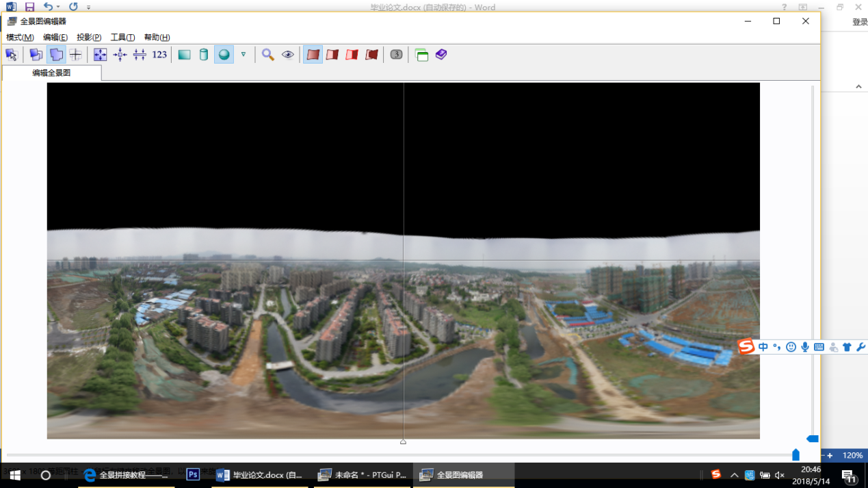
Task: Open the 投影(P) menu
Action: [x=89, y=38]
